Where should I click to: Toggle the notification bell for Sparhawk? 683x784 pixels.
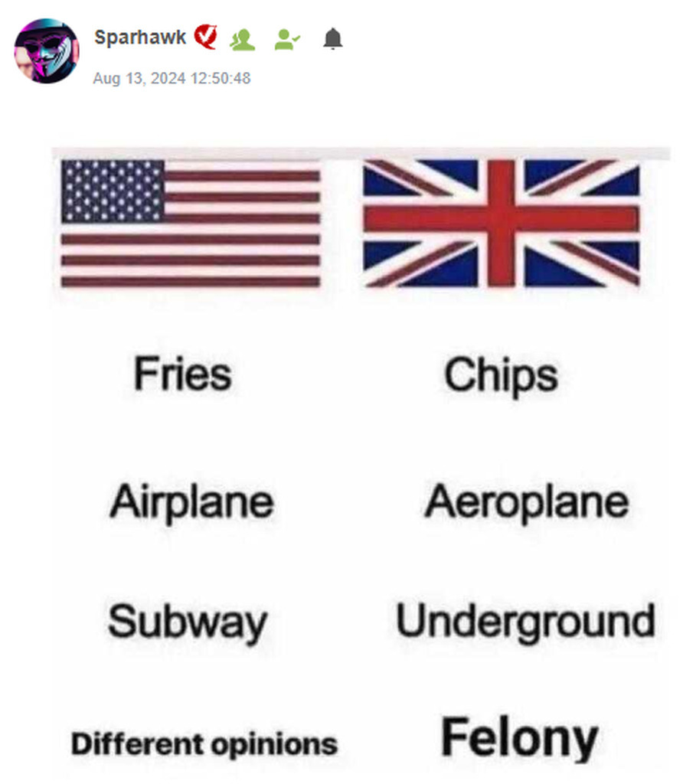(332, 39)
